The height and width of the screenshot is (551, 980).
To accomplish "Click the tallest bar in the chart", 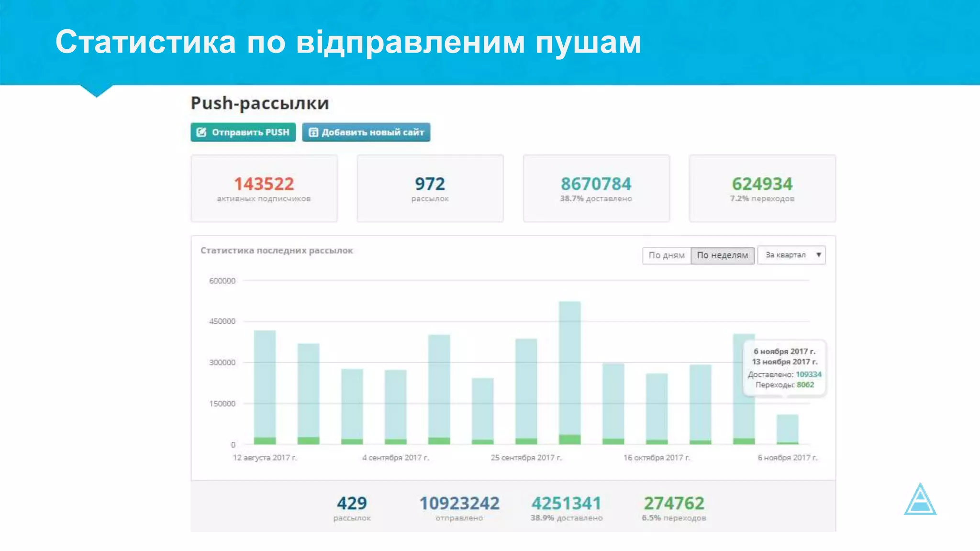I will [x=569, y=373].
